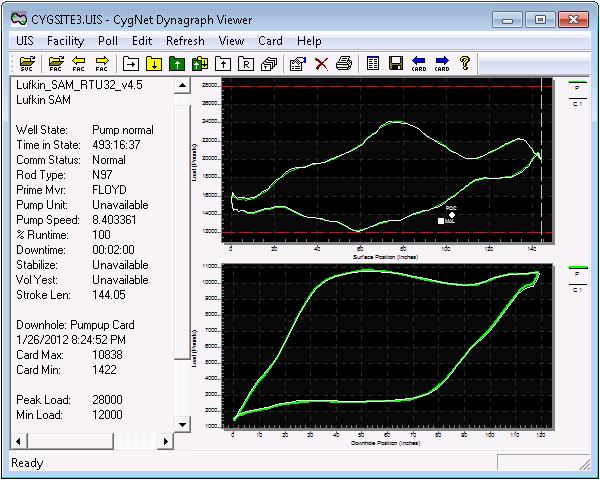Open the View menu
Image resolution: width=600 pixels, height=480 pixels.
click(x=231, y=41)
